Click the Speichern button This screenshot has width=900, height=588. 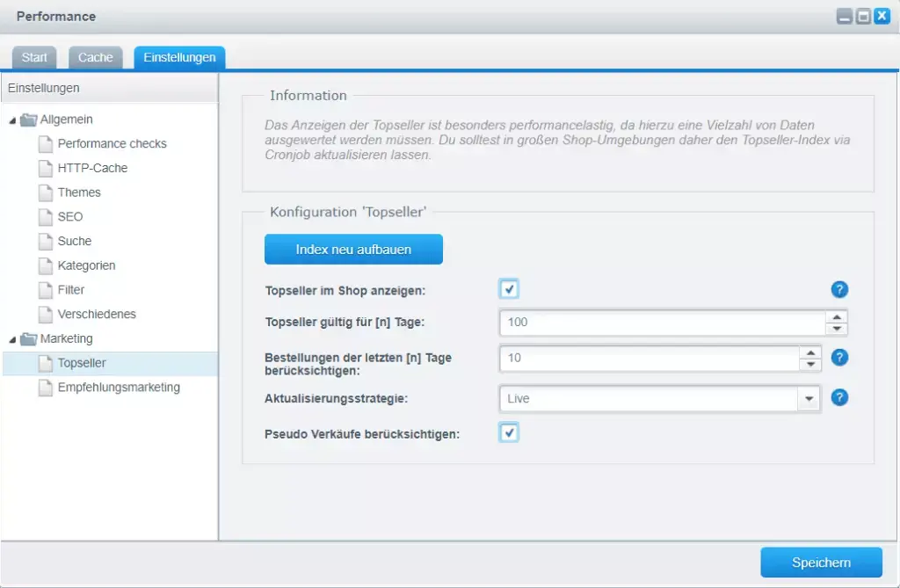tap(820, 563)
